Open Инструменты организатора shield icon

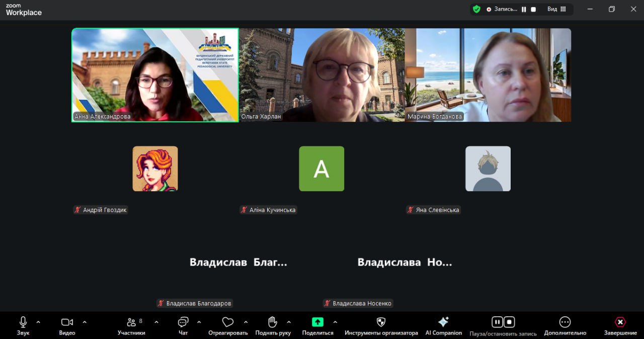pos(381,322)
